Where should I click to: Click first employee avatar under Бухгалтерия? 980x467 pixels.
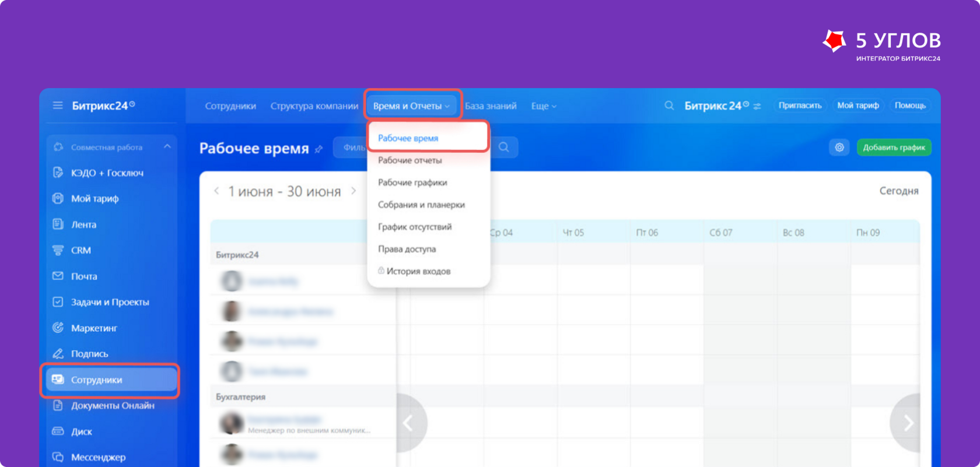click(232, 423)
